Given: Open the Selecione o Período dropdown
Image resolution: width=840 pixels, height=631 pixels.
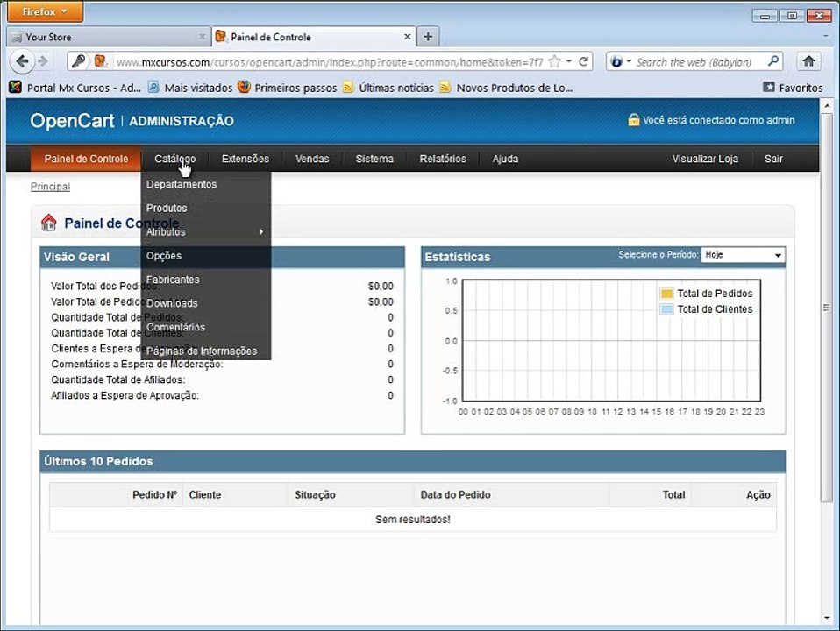Looking at the screenshot, I should click(743, 255).
